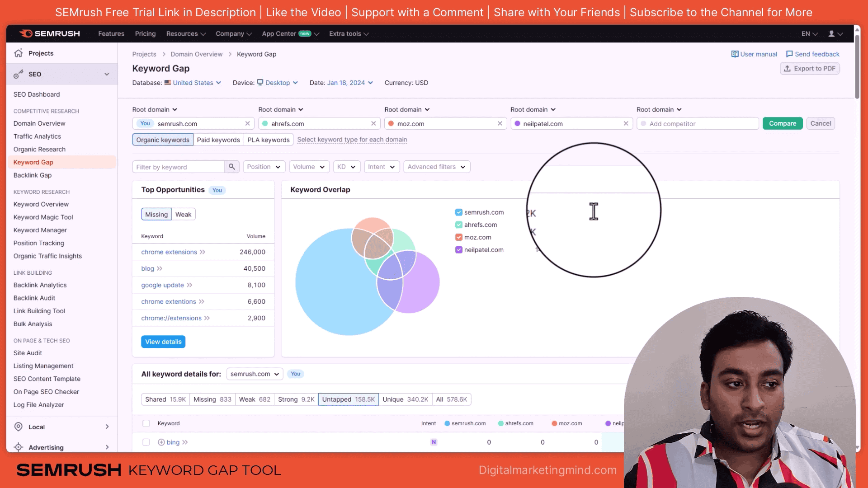Uncheck the semrush.com overlap checkbox
Image resolution: width=868 pixels, height=488 pixels.
[x=459, y=212]
